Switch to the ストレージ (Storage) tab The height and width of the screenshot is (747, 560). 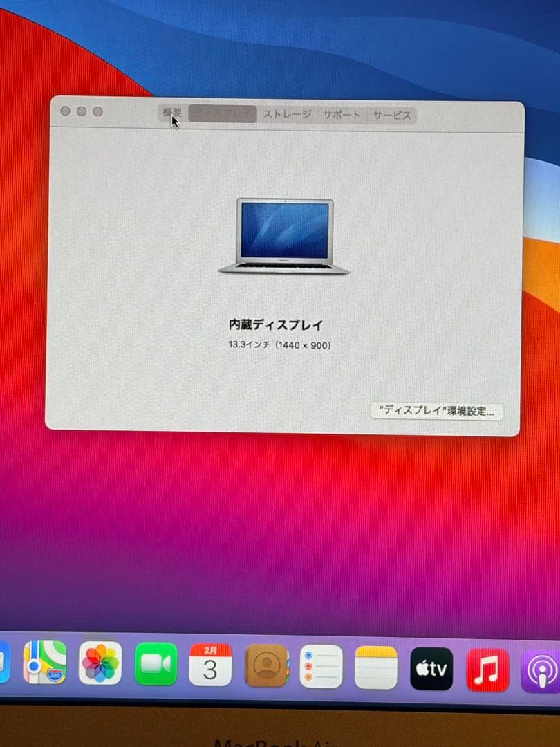point(286,115)
